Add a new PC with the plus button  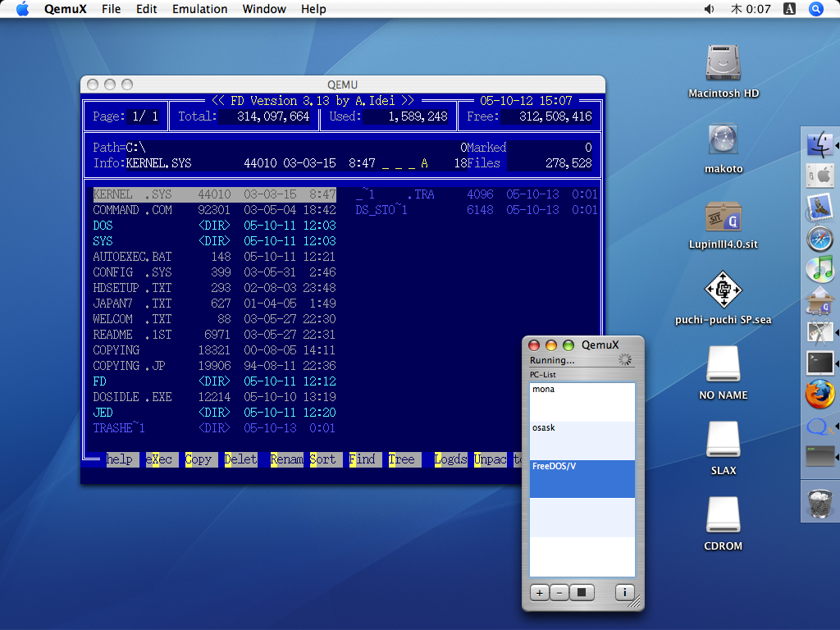point(540,592)
